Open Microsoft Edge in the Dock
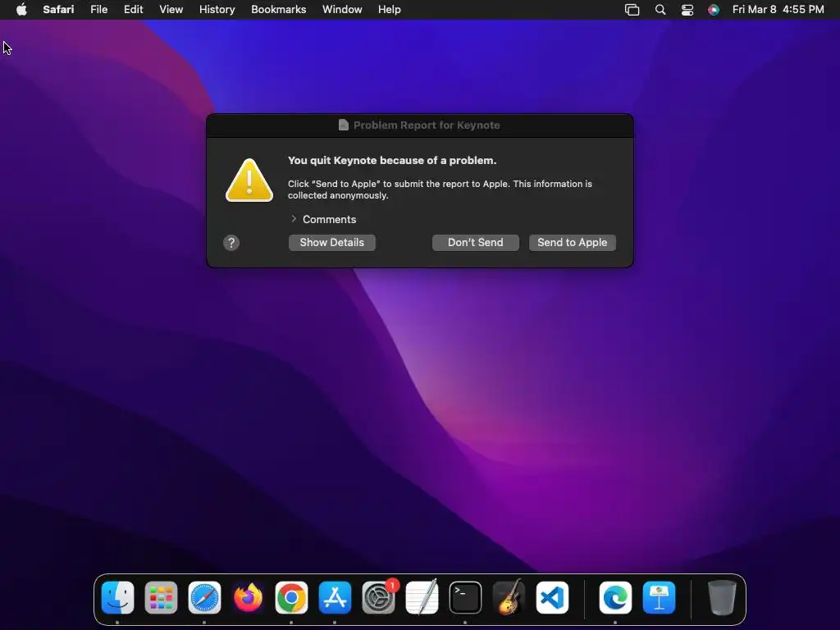This screenshot has width=840, height=630. tap(615, 597)
